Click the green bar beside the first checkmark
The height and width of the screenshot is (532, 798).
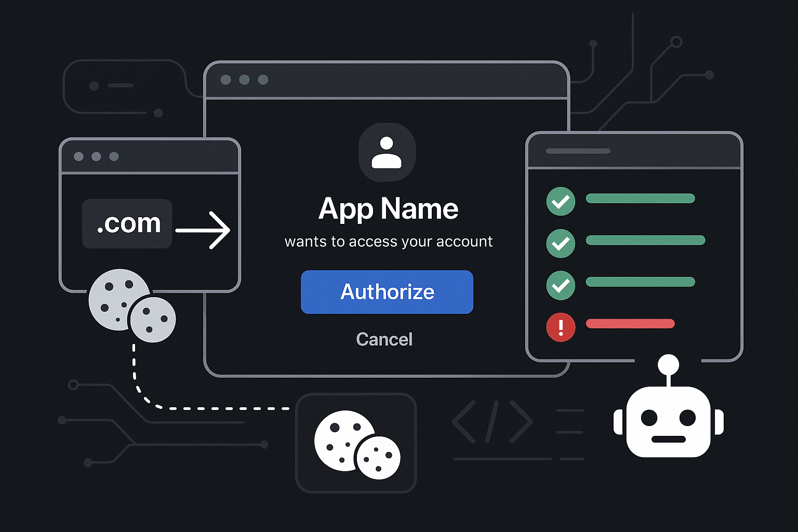tap(640, 198)
